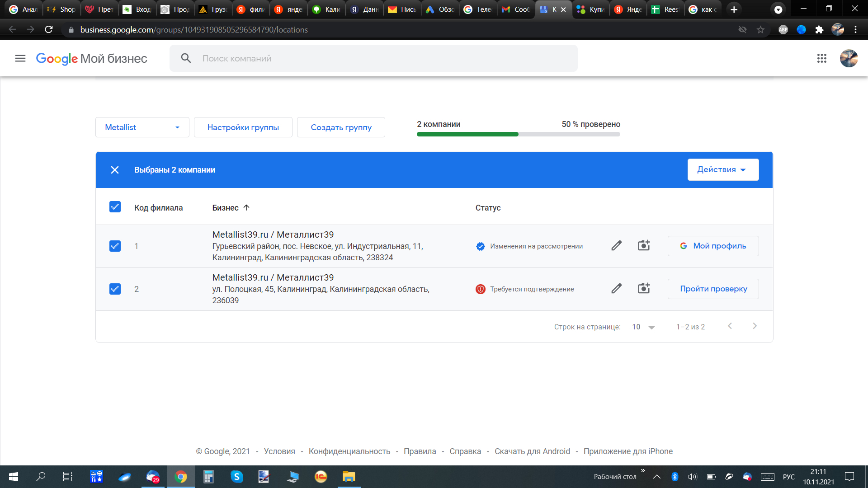
Task: Open the Конфиденциальность footer link
Action: 349,451
